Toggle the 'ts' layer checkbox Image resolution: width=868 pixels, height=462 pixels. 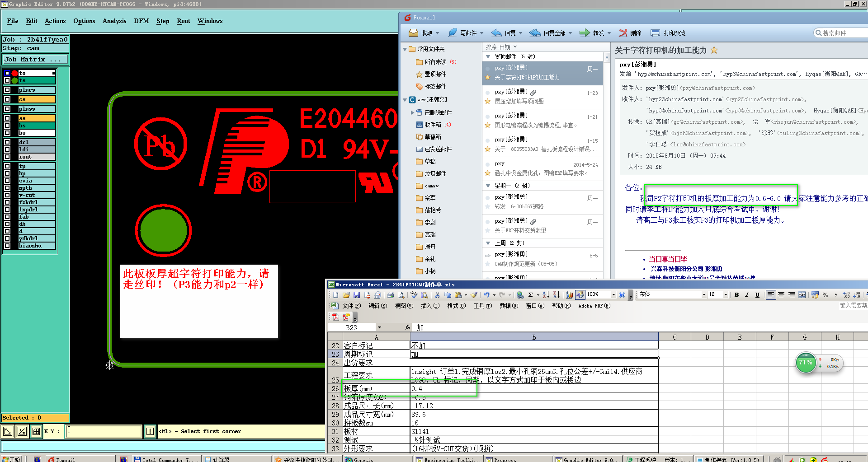click(7, 80)
